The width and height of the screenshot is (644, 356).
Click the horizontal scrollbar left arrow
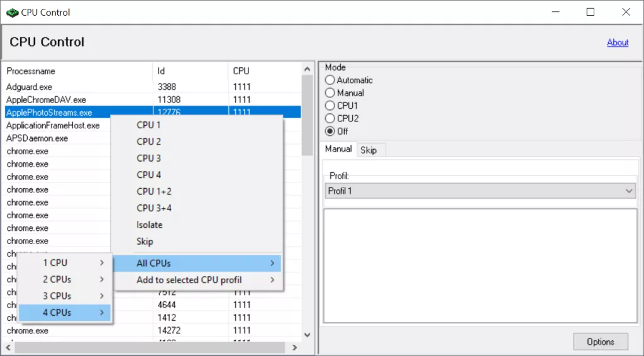pos(8,347)
